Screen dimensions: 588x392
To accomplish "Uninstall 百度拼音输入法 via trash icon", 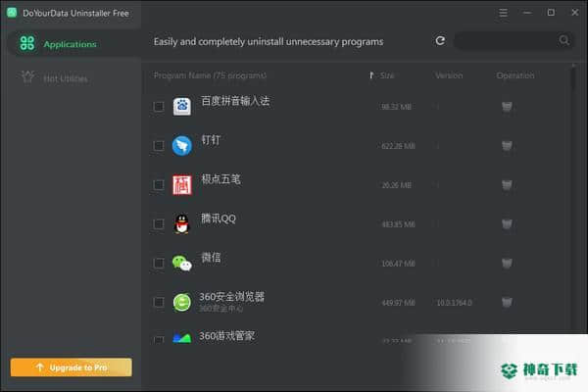I will [x=507, y=107].
